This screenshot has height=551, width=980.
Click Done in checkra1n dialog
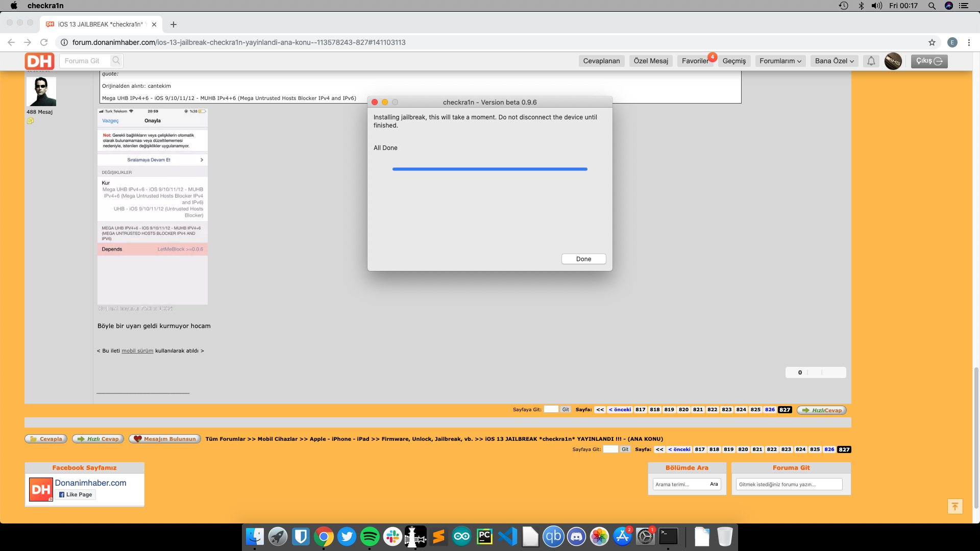tap(583, 259)
